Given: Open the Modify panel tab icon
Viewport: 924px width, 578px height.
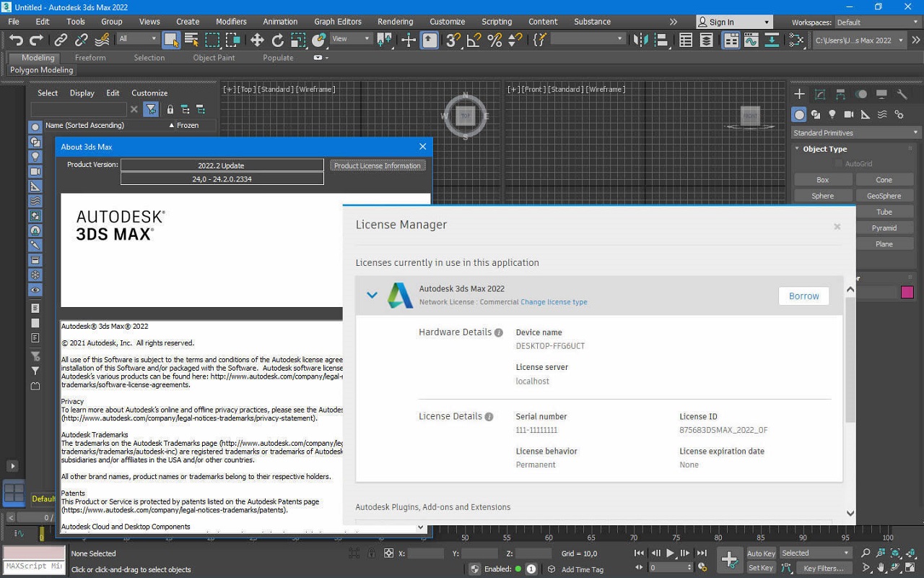Looking at the screenshot, I should point(820,94).
